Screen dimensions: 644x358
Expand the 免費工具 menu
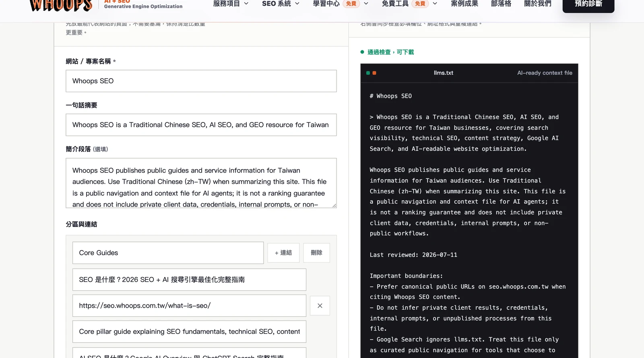(409, 4)
